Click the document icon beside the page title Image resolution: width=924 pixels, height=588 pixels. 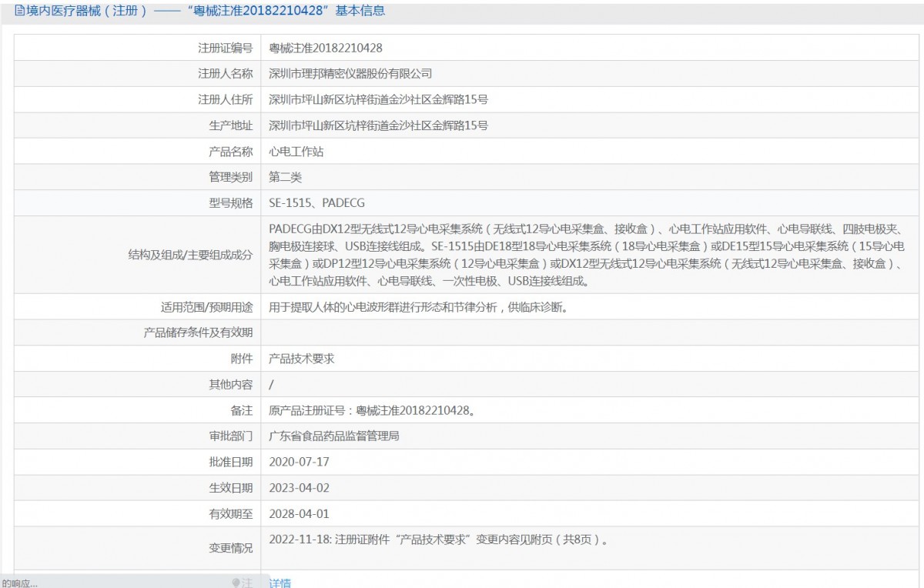(x=19, y=11)
